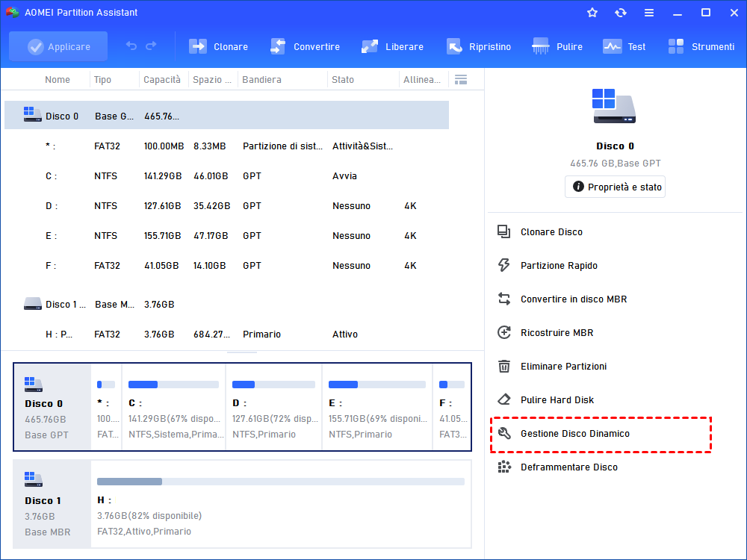This screenshot has width=747, height=560.
Task: Open the Test toolbar menu
Action: (x=624, y=46)
